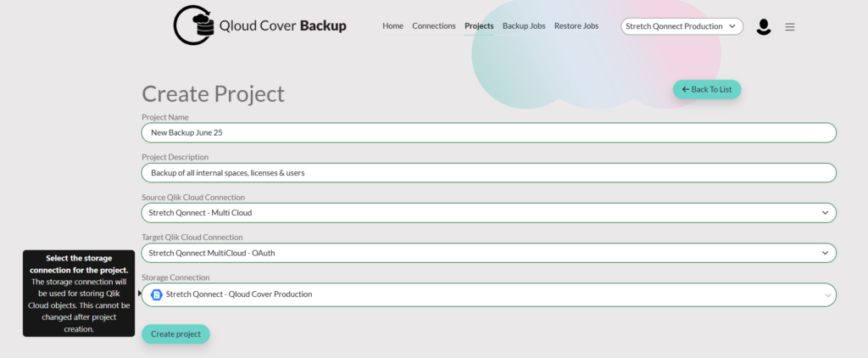Click the Back To List button
This screenshot has width=868, height=358.
pyautogui.click(x=707, y=89)
